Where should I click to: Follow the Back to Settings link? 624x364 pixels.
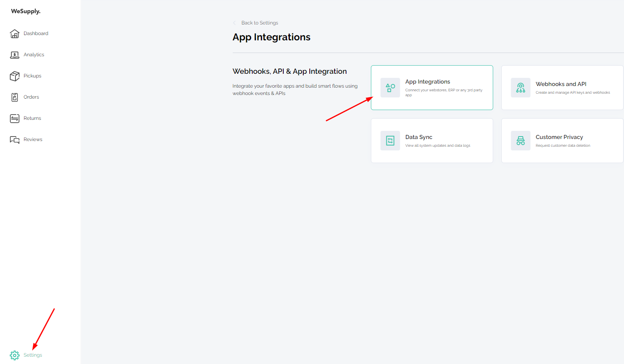point(260,23)
